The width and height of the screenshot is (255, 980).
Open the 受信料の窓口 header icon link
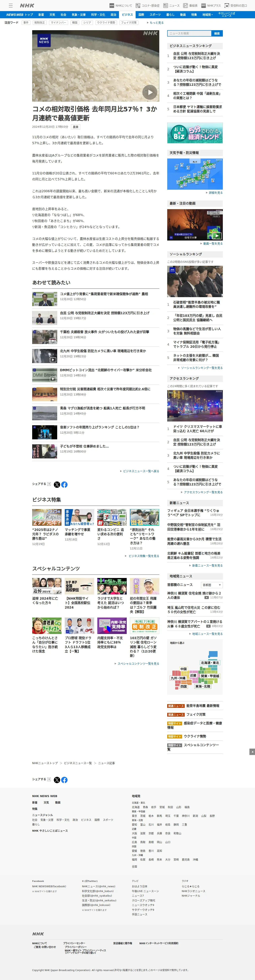click(236, 6)
